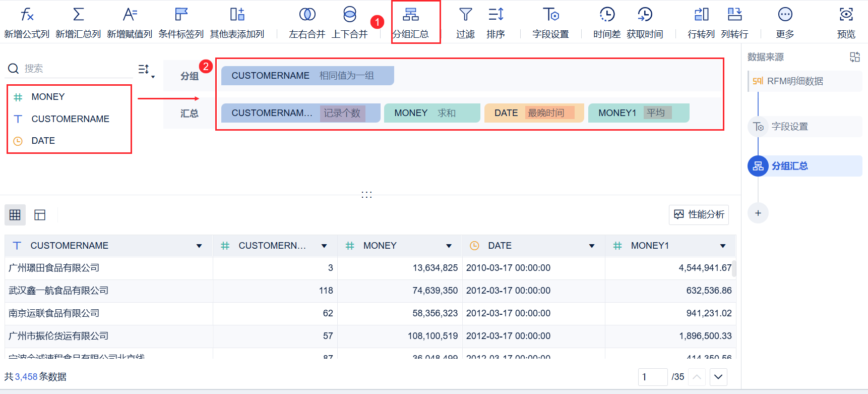Switch to the data table grid view

coord(15,215)
